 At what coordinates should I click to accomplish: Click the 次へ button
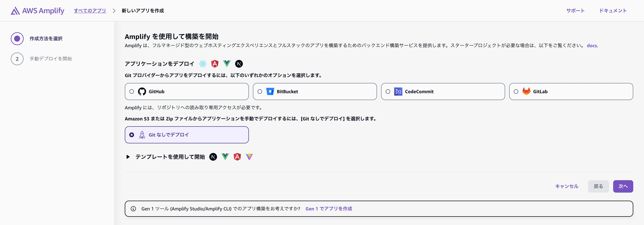(623, 186)
